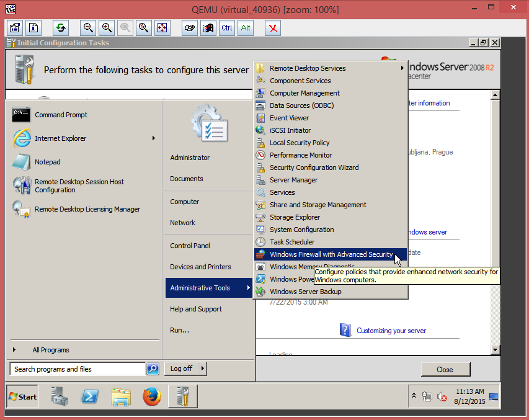Select the auto zoom magnifier icon
This screenshot has height=420, width=529.
pyautogui.click(x=143, y=28)
